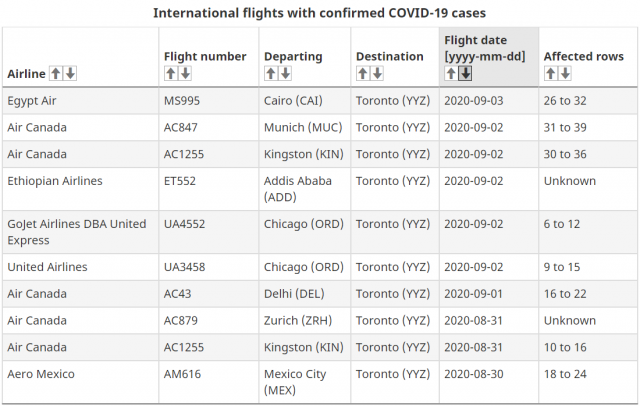The width and height of the screenshot is (640, 406).
Task: Click the Affected rows header label
Action: (584, 56)
